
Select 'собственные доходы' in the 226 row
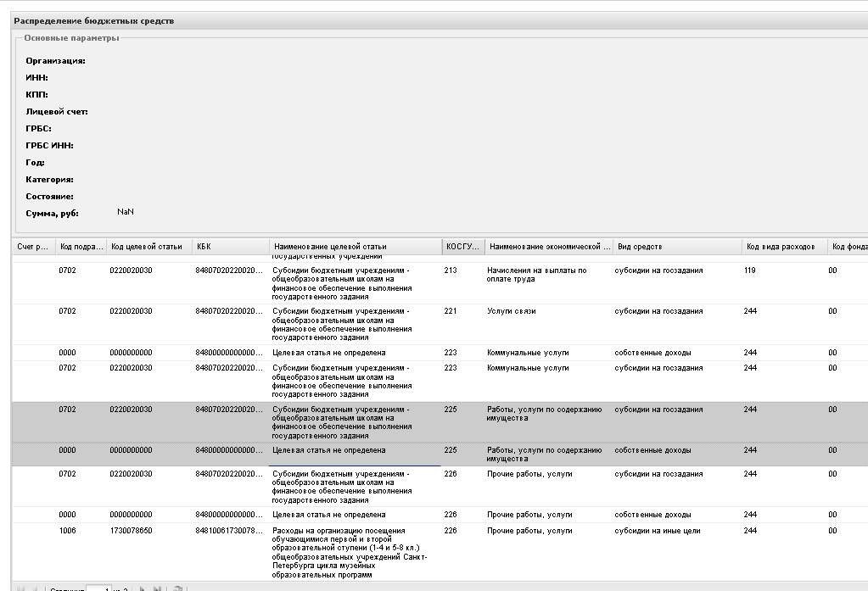(x=652, y=515)
